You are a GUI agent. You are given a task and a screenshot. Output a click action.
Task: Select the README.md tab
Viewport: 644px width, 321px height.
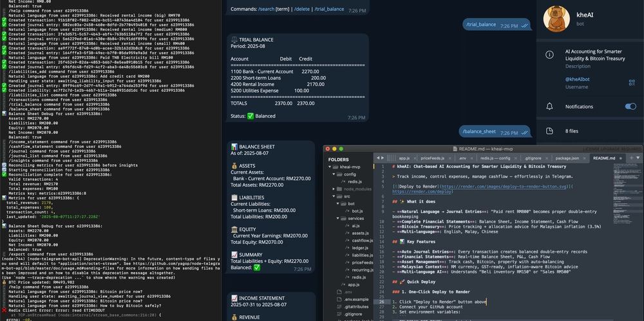(x=604, y=158)
